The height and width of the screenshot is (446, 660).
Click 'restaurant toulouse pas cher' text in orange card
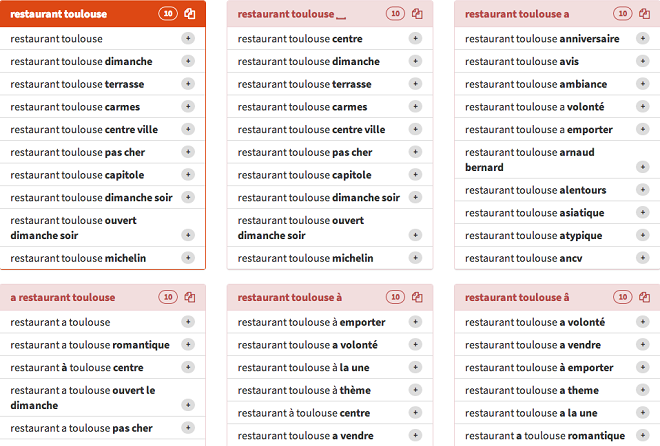click(77, 152)
